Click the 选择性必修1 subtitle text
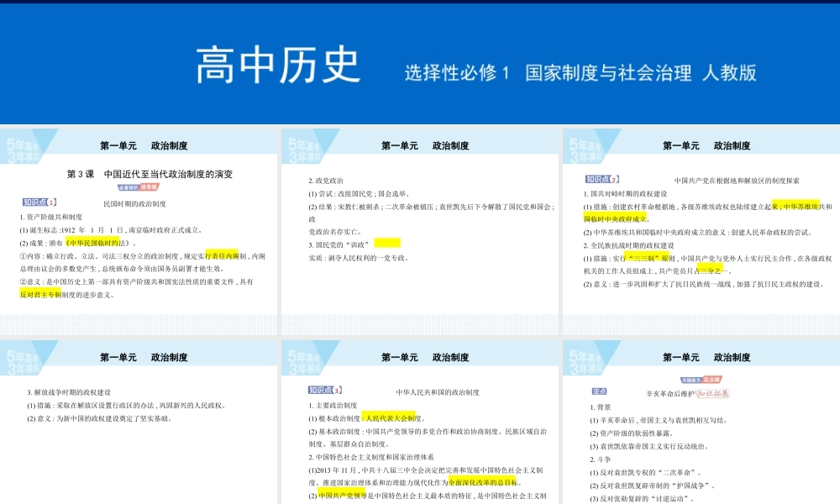This screenshot has height=504, width=840. coord(457,73)
